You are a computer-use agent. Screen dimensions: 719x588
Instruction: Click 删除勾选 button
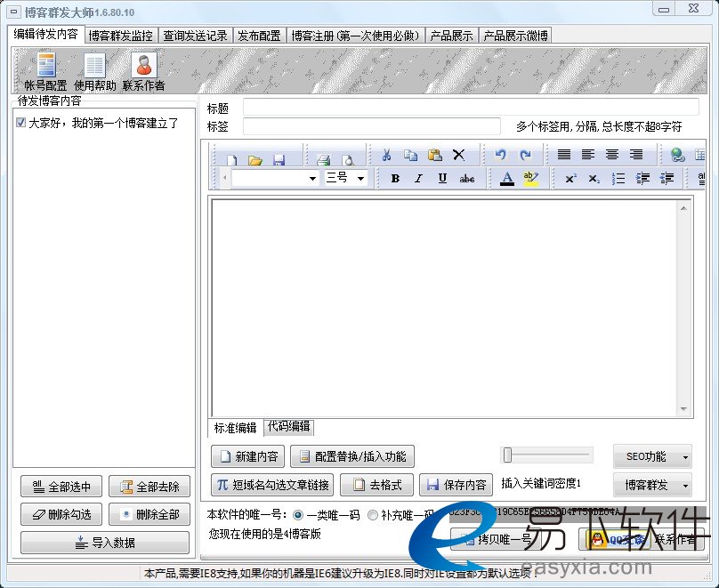pos(61,514)
